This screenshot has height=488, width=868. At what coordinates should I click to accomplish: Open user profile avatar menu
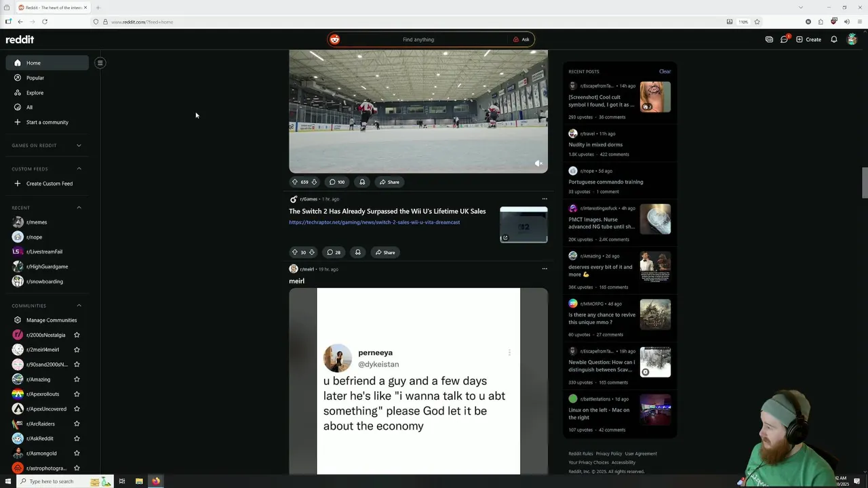pos(852,39)
